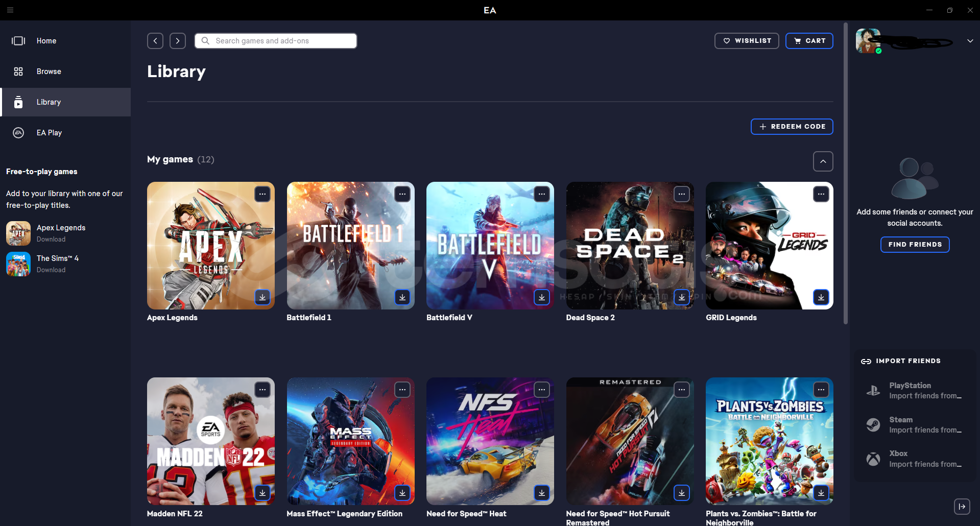Import friends from PlayStation
Viewport: 980px width, 526px height.
pos(915,391)
